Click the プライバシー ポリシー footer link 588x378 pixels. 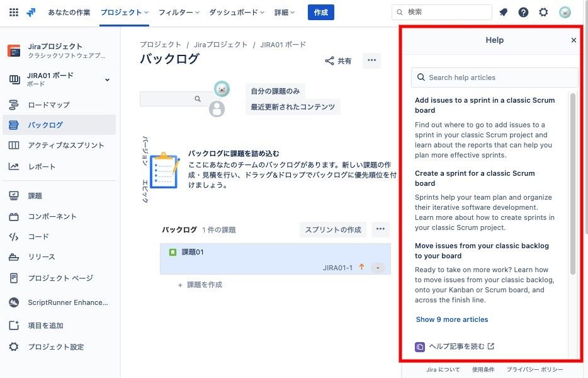click(534, 370)
